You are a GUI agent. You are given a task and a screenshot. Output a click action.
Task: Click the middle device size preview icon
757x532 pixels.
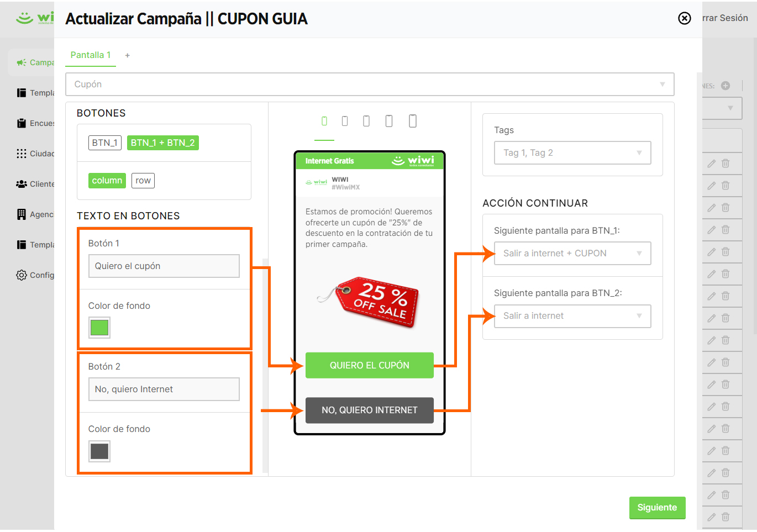(x=366, y=121)
